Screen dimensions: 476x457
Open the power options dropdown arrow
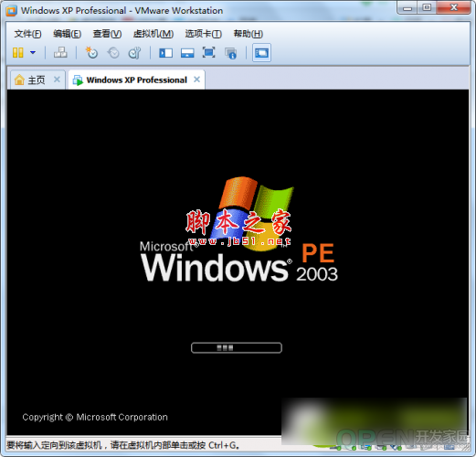point(33,53)
